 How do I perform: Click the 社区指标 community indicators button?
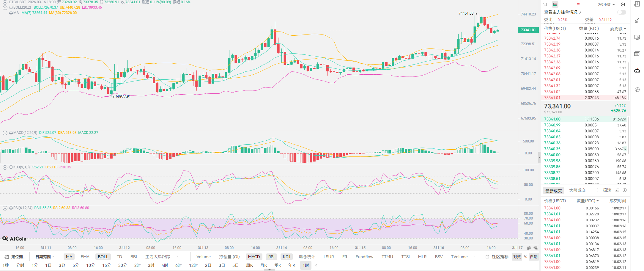497,257
